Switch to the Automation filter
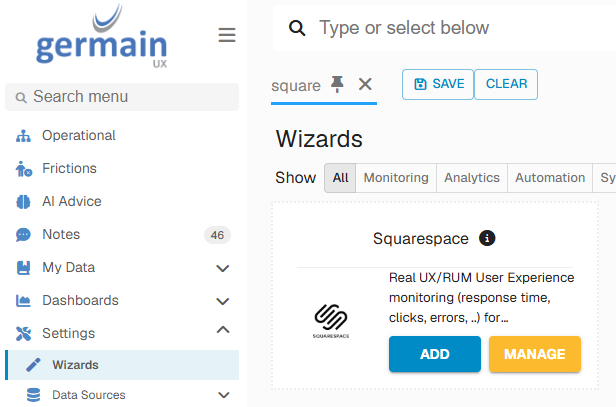616x407 pixels. coord(550,178)
